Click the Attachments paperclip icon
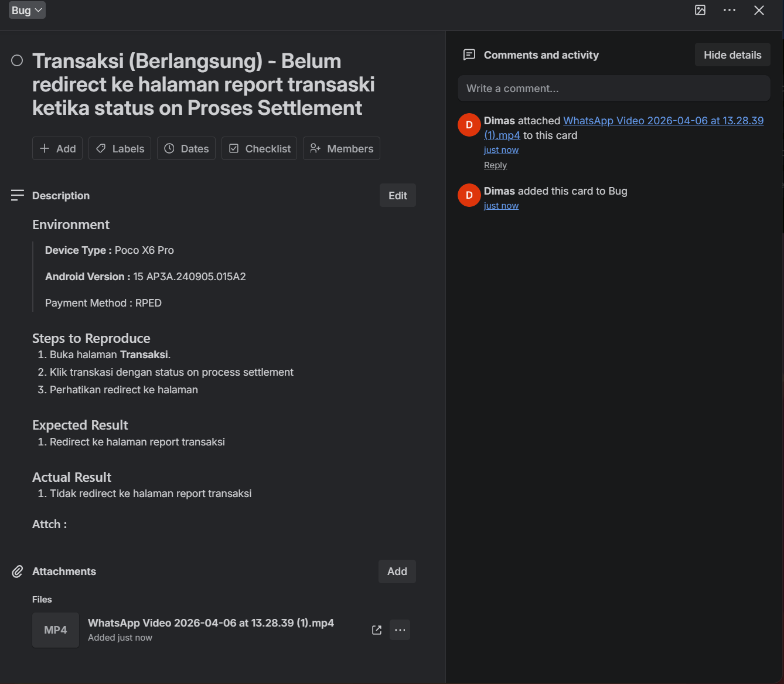Screen dimensions: 784x684 tap(18, 571)
